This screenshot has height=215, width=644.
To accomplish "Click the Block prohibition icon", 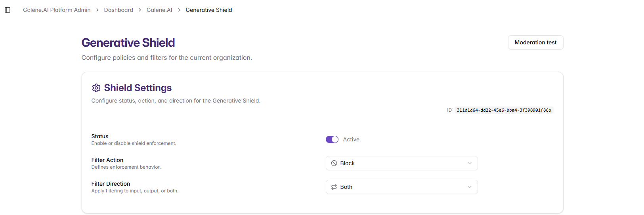I will tap(334, 163).
